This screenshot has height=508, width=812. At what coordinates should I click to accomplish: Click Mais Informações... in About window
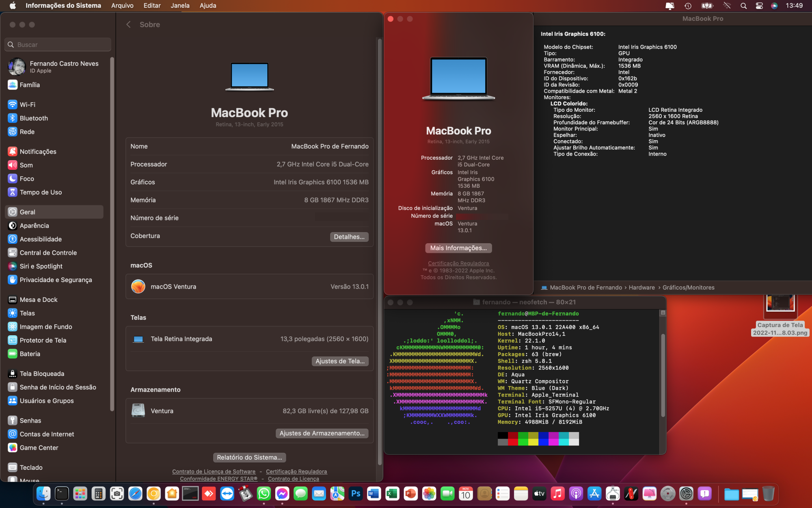tap(458, 248)
